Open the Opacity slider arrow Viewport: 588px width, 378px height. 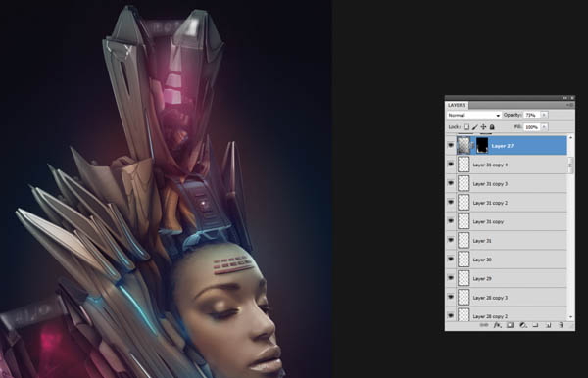[x=544, y=115]
